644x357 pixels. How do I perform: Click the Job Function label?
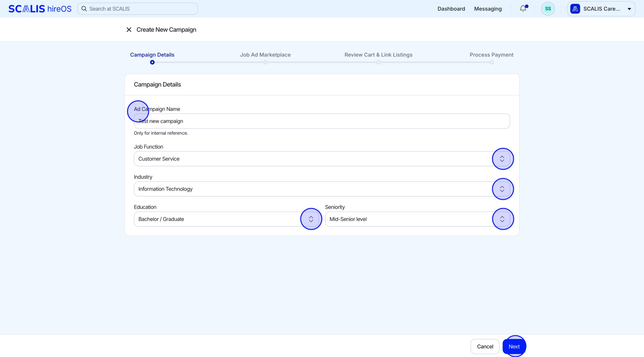[x=149, y=147]
